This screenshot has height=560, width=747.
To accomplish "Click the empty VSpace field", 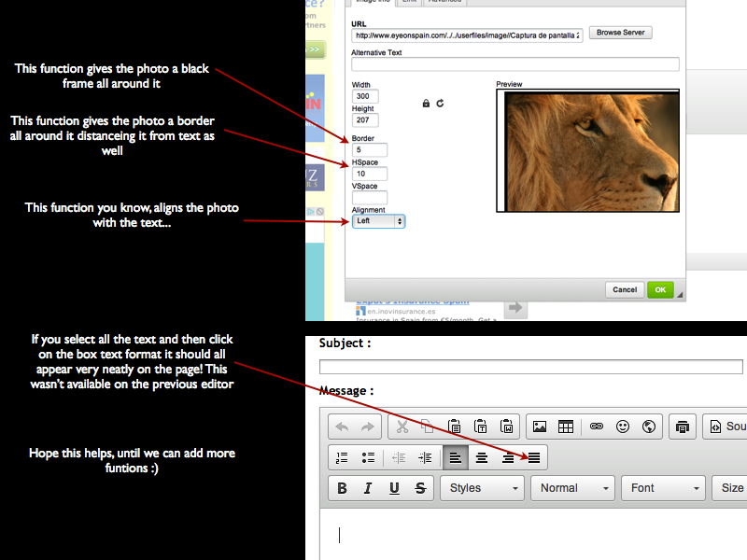I will (369, 197).
